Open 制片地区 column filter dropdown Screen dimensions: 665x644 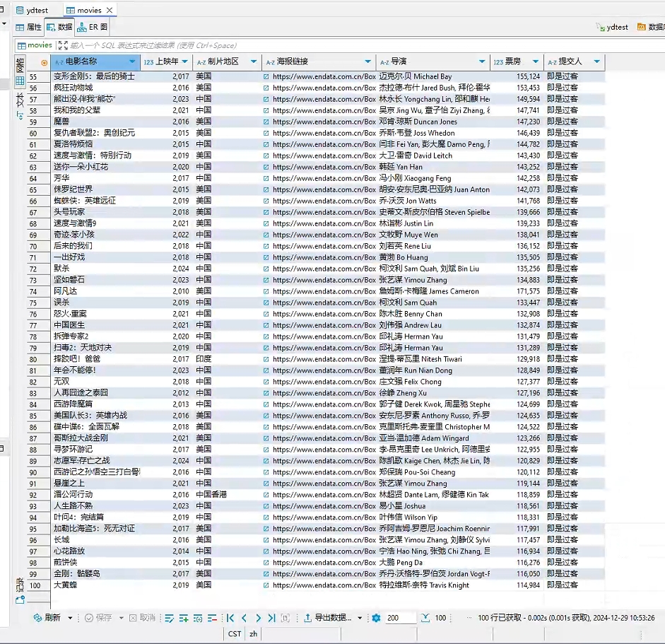click(254, 62)
